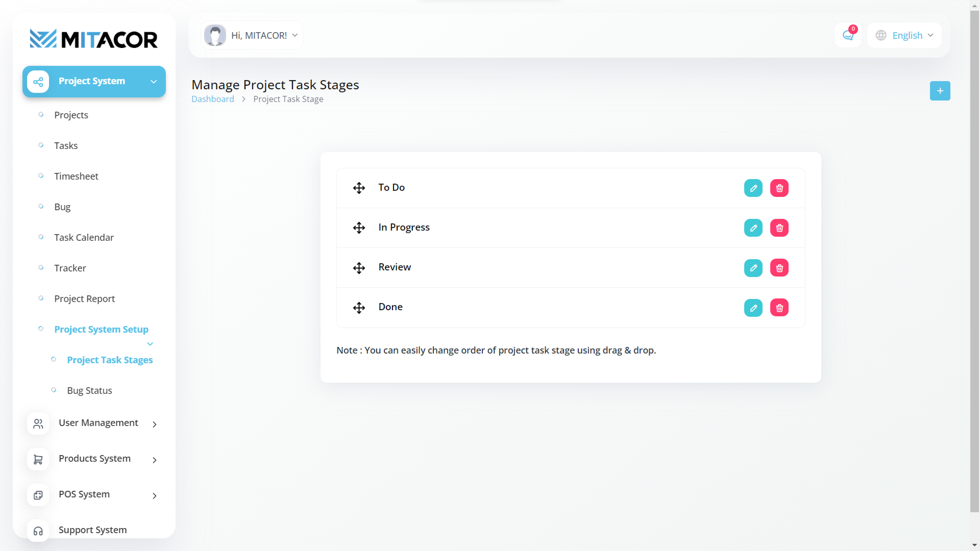980x551 pixels.
Task: Add a new project task stage
Action: point(940,91)
